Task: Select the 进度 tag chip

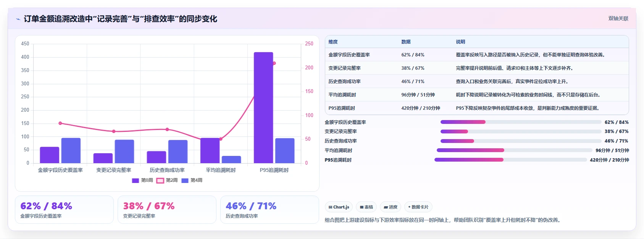Action: (x=391, y=207)
